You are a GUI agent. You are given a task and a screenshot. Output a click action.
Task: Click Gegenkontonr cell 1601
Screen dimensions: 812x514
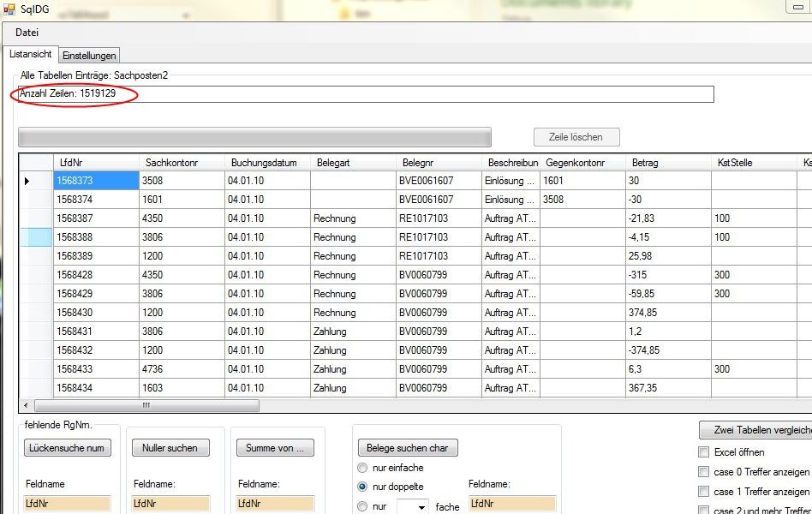pos(582,181)
